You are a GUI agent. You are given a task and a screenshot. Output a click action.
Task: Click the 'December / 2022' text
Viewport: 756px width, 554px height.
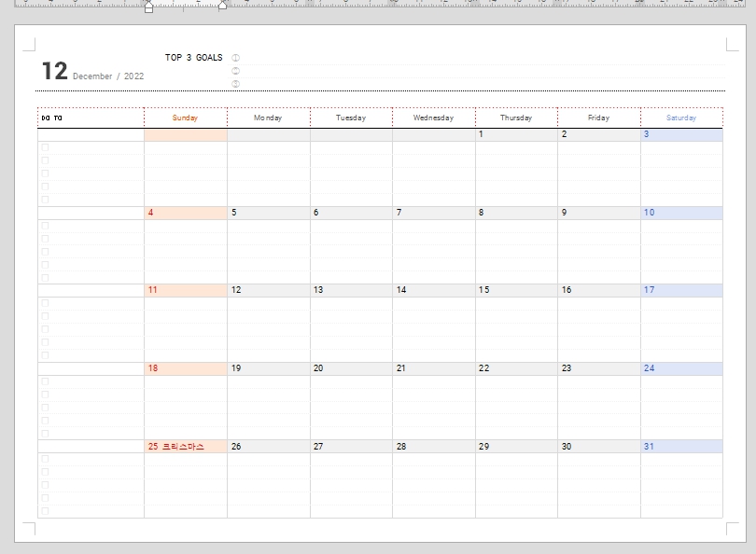pyautogui.click(x=108, y=76)
